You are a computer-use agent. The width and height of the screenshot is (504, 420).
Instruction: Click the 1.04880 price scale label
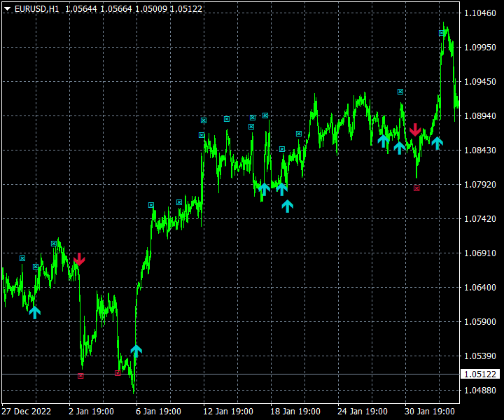(480, 391)
